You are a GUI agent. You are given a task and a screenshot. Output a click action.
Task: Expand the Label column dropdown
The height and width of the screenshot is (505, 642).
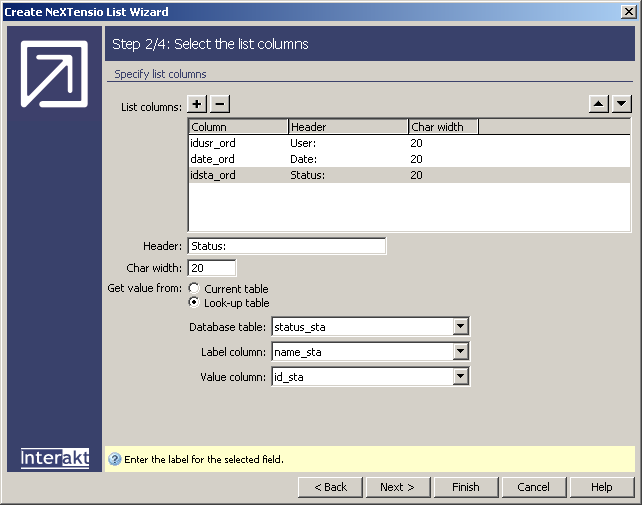[460, 352]
